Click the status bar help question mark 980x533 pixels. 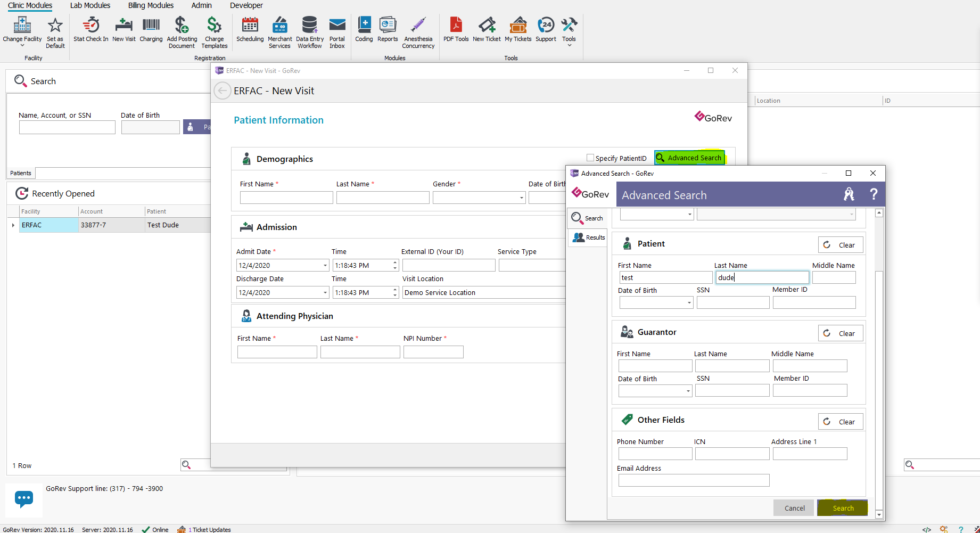961,529
